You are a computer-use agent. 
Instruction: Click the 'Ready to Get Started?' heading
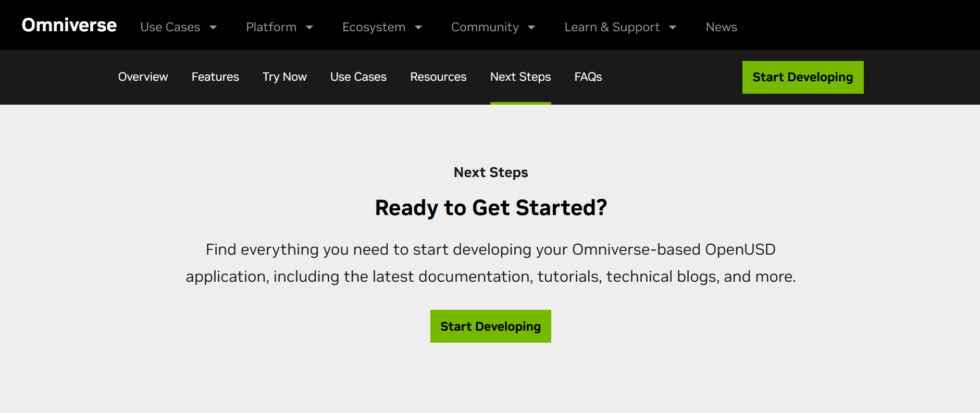pyautogui.click(x=491, y=208)
